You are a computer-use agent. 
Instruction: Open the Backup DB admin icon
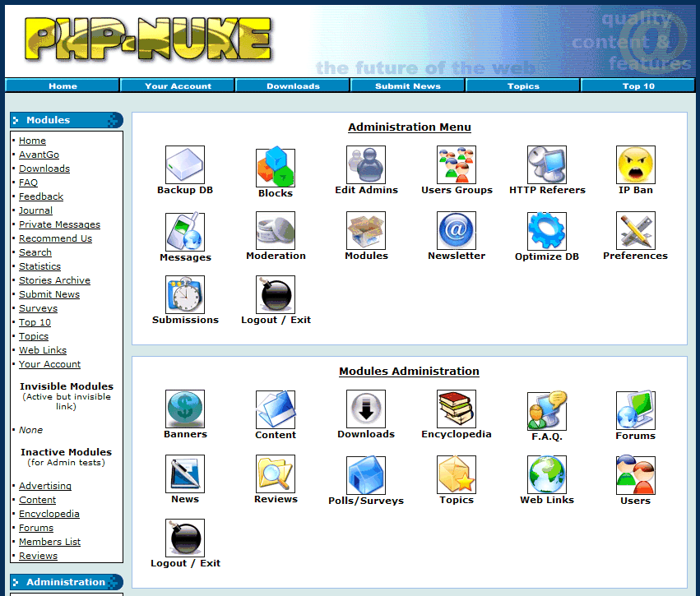(185, 165)
